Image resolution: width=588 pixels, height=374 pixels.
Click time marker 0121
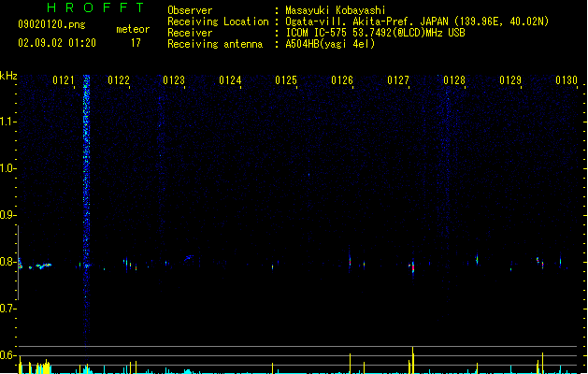pos(64,80)
